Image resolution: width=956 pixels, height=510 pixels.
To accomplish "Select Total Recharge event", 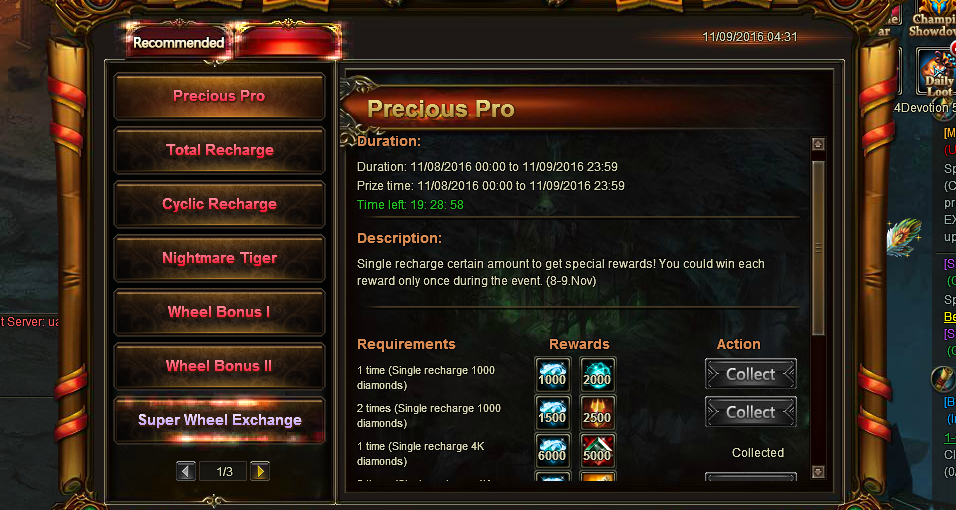I will (219, 150).
